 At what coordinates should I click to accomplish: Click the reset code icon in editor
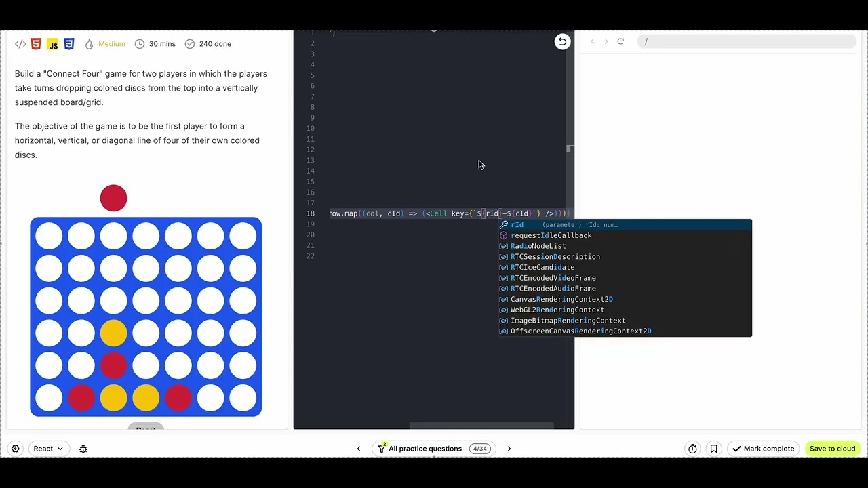coord(562,42)
